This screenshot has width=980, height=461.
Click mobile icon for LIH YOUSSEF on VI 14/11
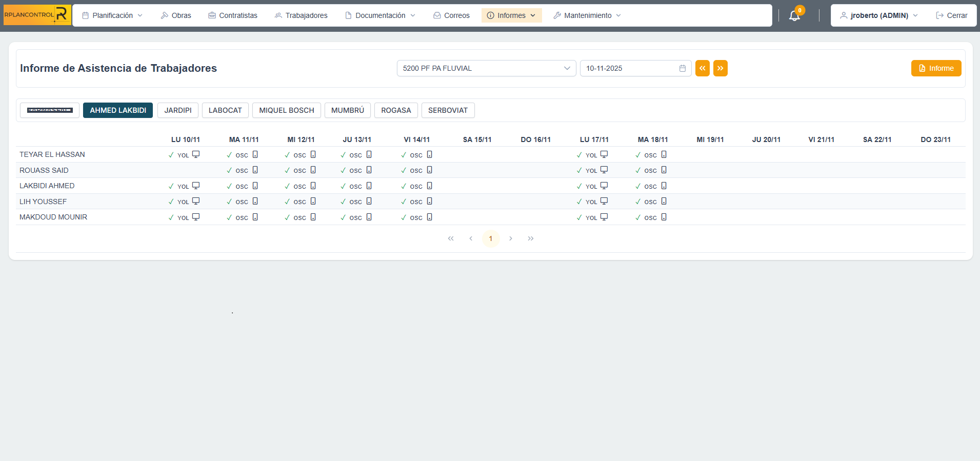pyautogui.click(x=429, y=202)
